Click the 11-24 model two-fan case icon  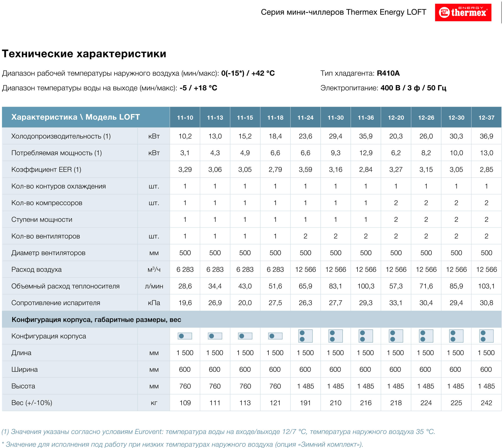(x=305, y=336)
